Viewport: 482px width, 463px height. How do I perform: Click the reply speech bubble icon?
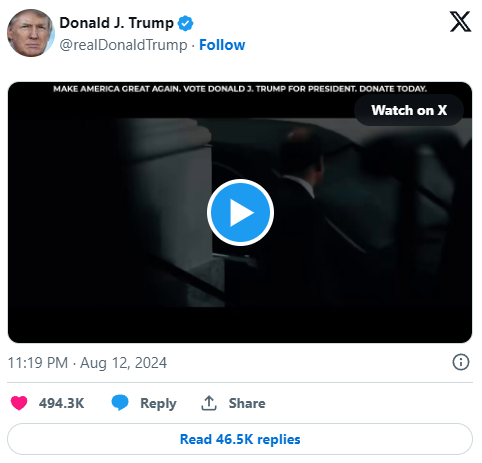coord(120,403)
